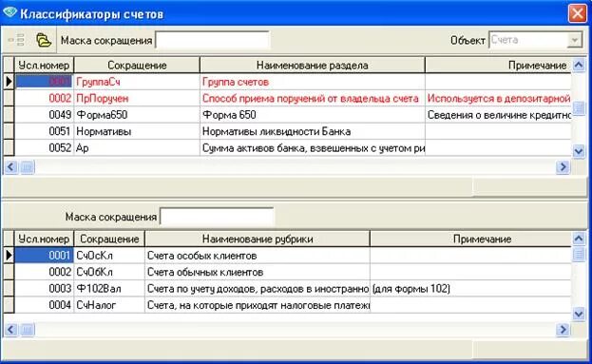Select the Нормативы abbreviation cell

(x=137, y=131)
